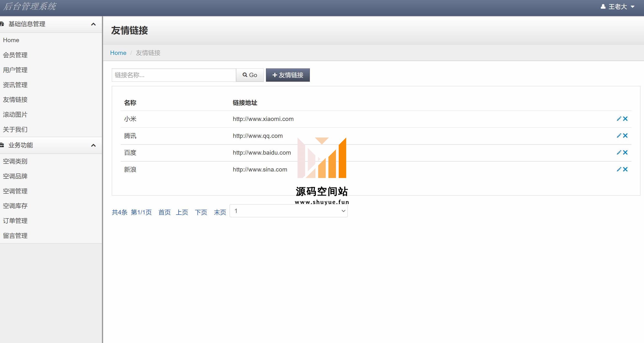Screen dimensions: 644x343
Task: Click the 小米 name cell
Action: (130, 119)
